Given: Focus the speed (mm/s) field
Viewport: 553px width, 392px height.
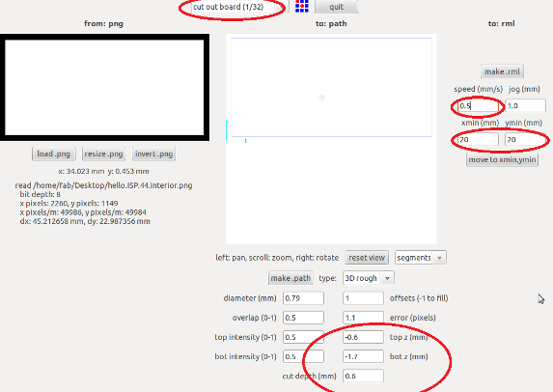Looking at the screenshot, I should [x=479, y=106].
